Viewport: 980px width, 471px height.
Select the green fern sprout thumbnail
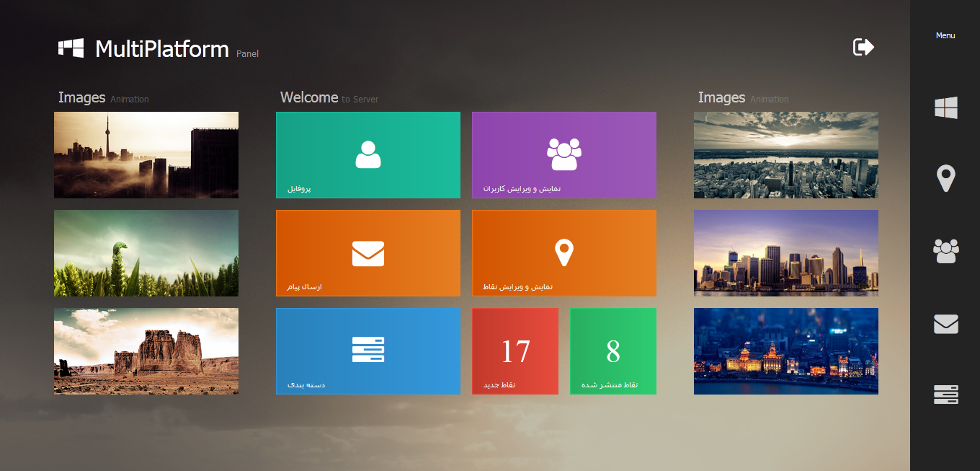[146, 253]
